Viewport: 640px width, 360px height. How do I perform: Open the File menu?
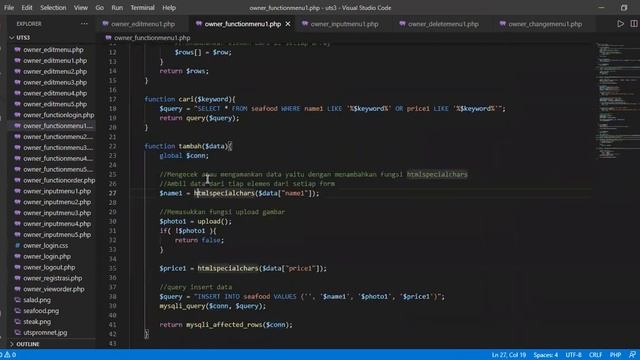click(x=9, y=8)
